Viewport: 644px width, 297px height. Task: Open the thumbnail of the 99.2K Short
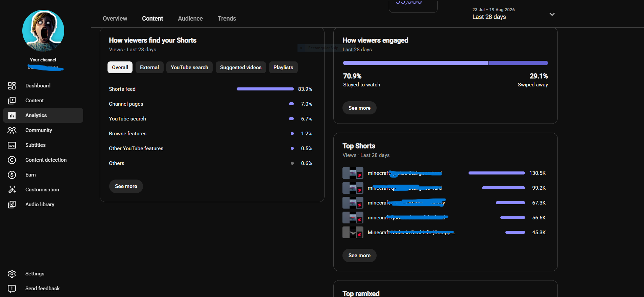pos(353,188)
